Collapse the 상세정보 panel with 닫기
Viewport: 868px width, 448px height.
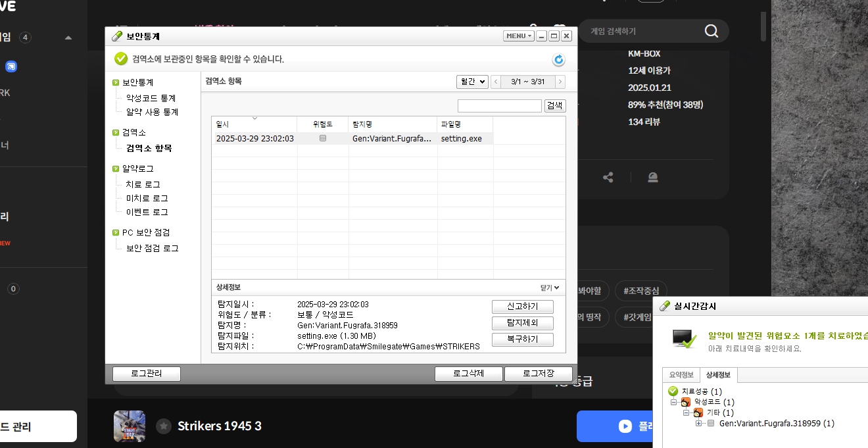pos(549,287)
